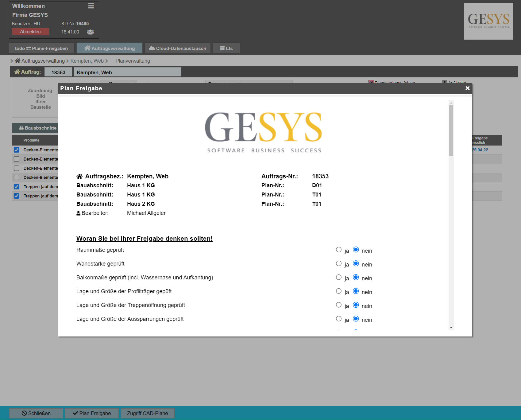Click the Woran Sie bei Ihrer Freigabe heading
This screenshot has width=521, height=420.
(x=145, y=239)
